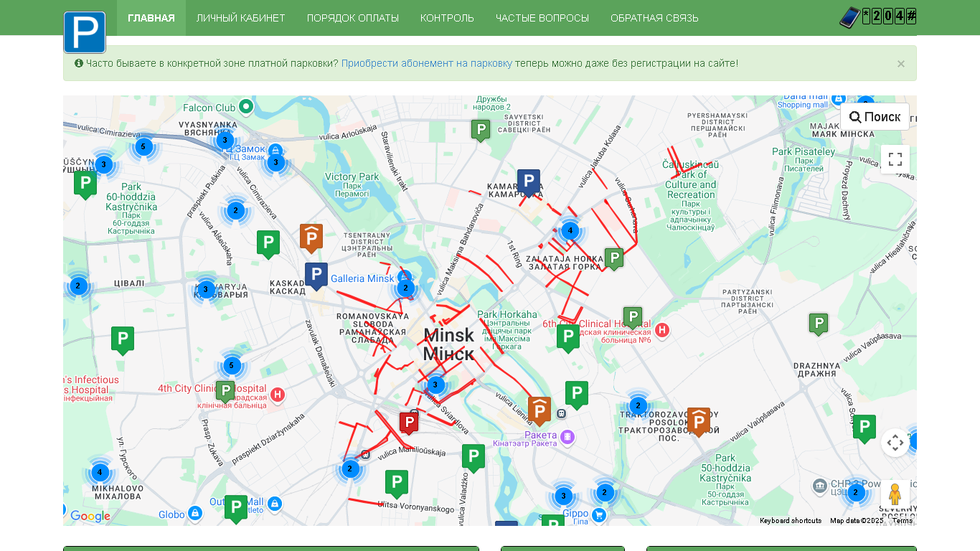The width and height of the screenshot is (980, 551).
Task: Click green parking marker near Partyzanski district
Action: coord(819,324)
